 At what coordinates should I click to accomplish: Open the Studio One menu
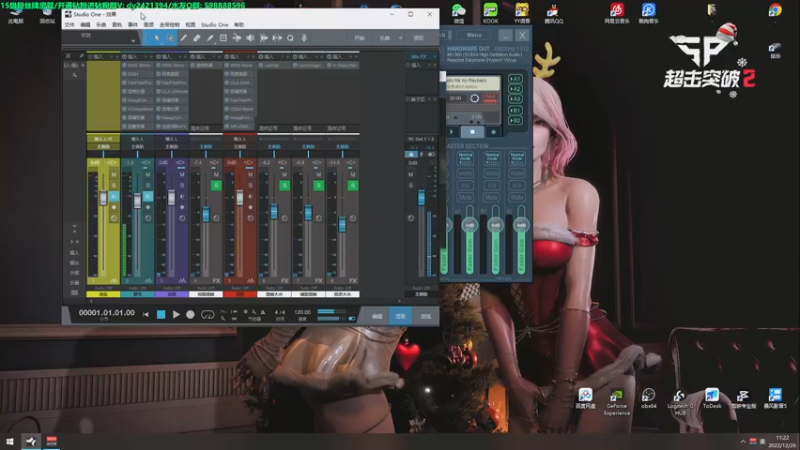(x=214, y=24)
